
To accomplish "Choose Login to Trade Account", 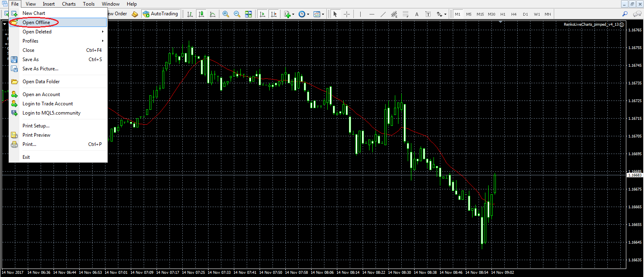I will pos(58,104).
